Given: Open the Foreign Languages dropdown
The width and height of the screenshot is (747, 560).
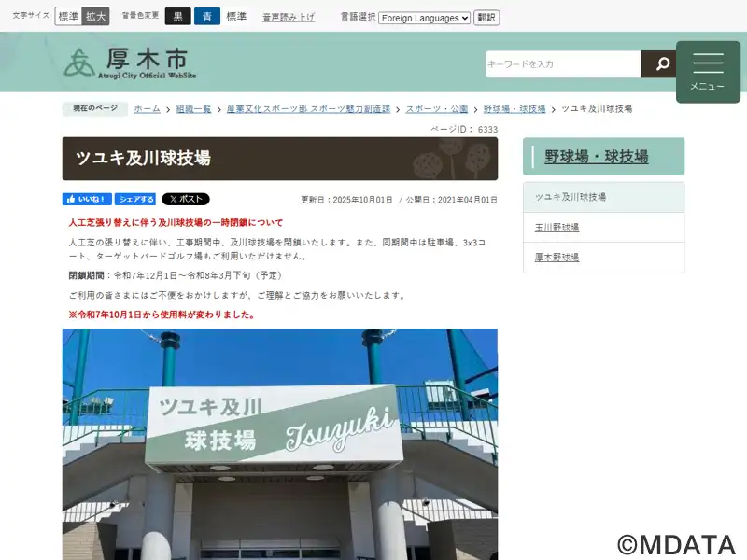Looking at the screenshot, I should click(425, 18).
